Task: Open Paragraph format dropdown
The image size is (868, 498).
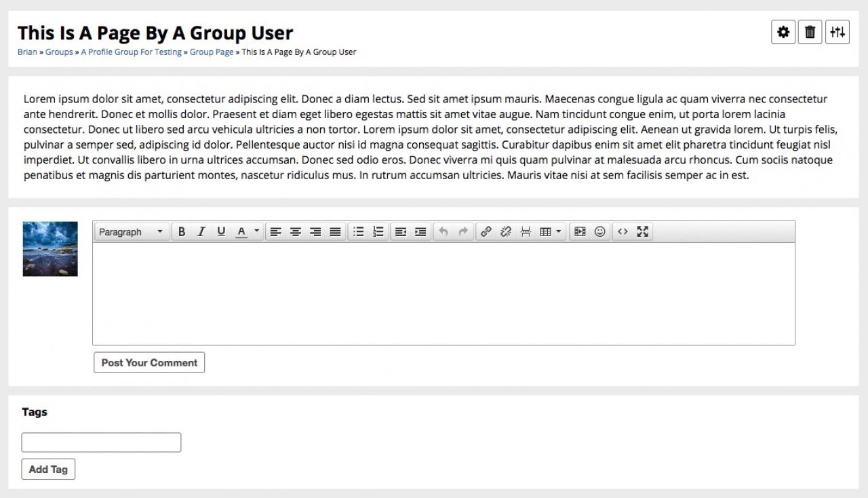Action: click(x=132, y=232)
